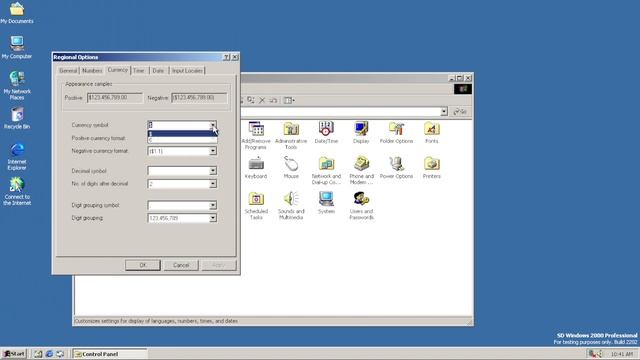Open the System icon
This screenshot has height=360, width=640.
point(326,202)
